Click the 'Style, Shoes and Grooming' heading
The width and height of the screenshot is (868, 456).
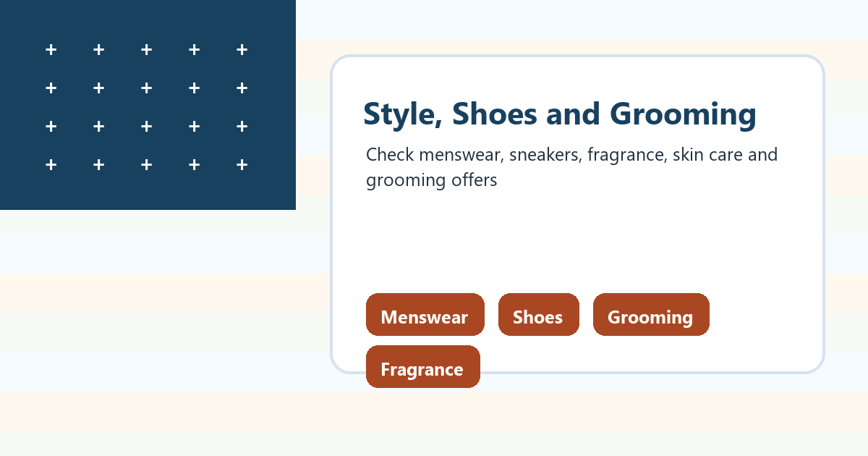(x=560, y=114)
